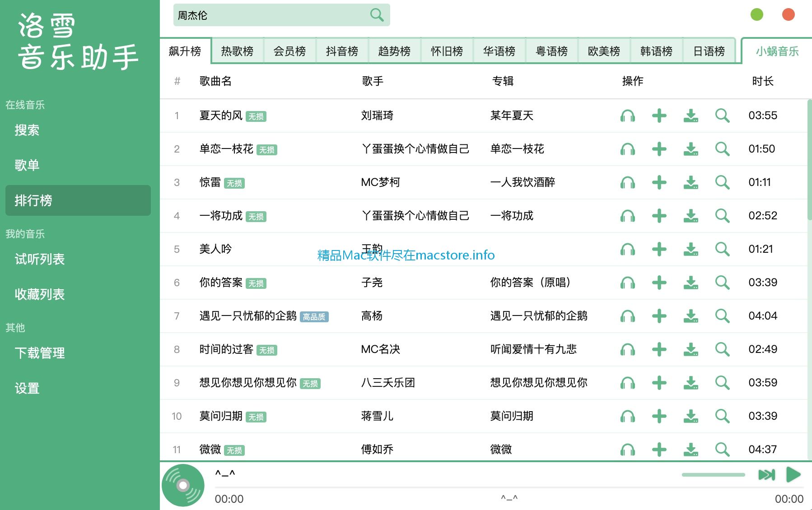This screenshot has width=812, height=510.
Task: Click artist name 八三夭乐团
Action: point(388,383)
